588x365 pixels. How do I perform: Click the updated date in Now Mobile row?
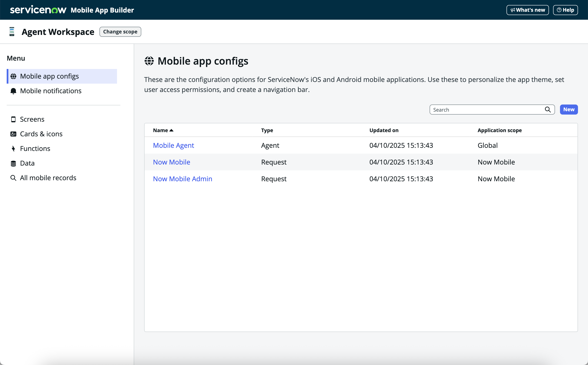[401, 162]
